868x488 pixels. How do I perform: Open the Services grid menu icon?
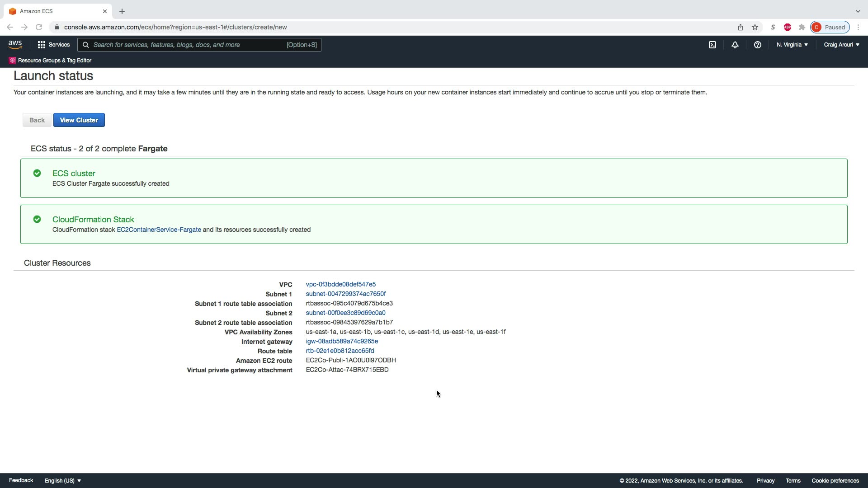pos(42,45)
